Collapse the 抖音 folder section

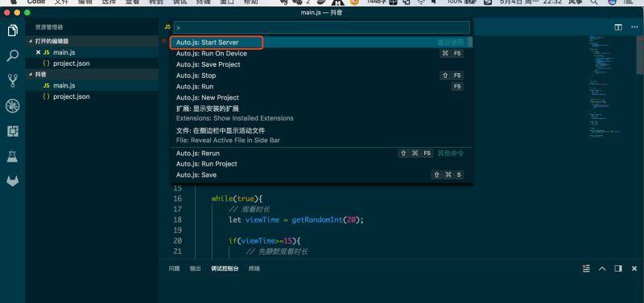[92, 74]
